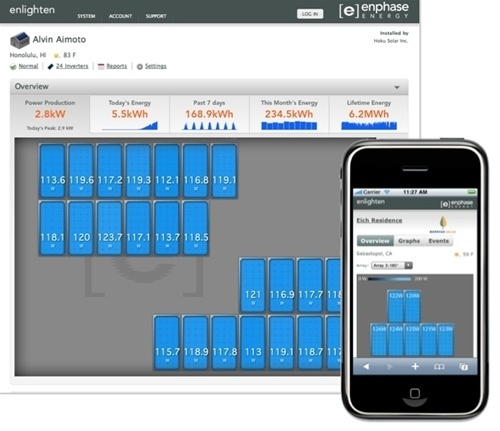Tap the tabs icon in phone toolbar
The height and width of the screenshot is (431, 500).
(463, 367)
